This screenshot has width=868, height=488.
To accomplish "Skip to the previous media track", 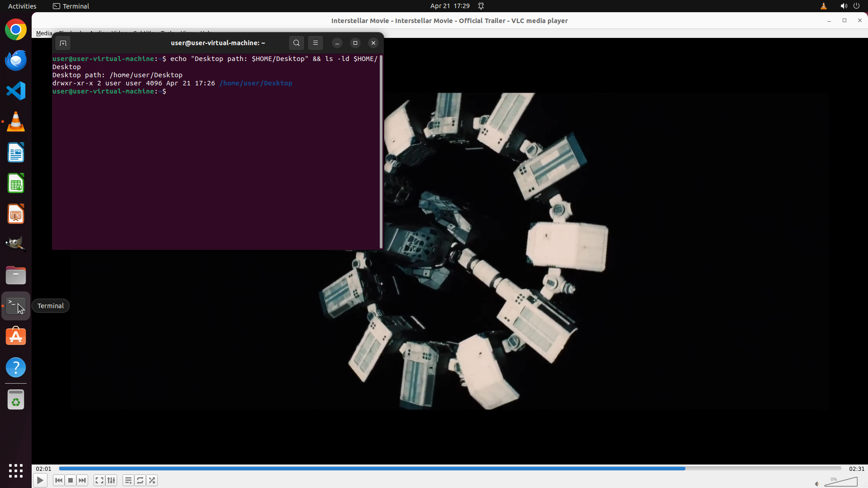I will [x=59, y=480].
